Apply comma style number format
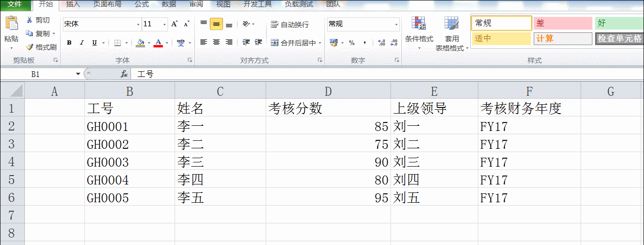This screenshot has height=245, width=644. [364, 43]
